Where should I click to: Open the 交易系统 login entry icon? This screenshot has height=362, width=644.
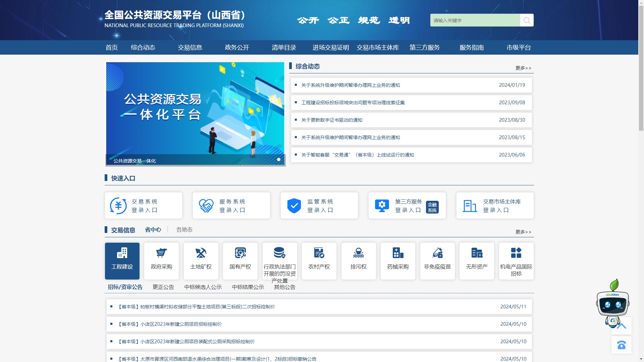click(x=118, y=206)
